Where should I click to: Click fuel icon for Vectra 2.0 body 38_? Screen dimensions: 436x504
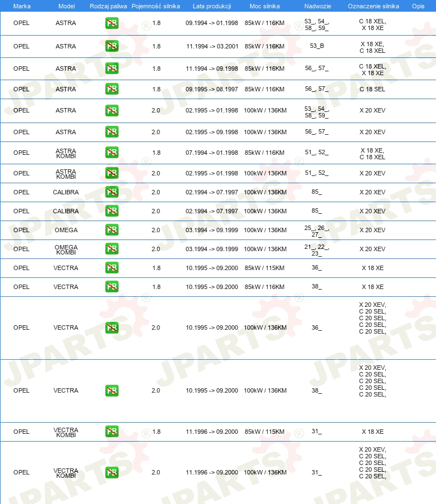pyautogui.click(x=112, y=390)
